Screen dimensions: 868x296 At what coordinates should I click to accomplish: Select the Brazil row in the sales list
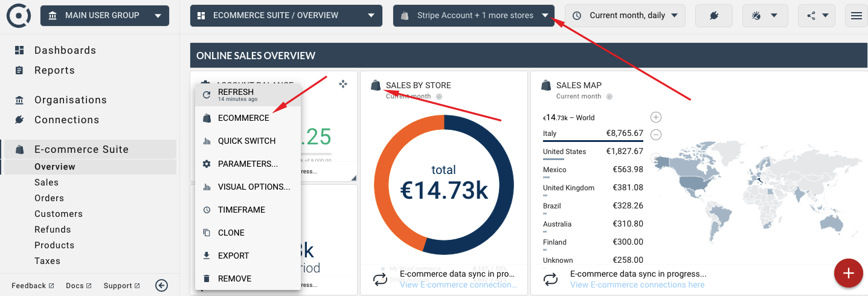(593, 206)
